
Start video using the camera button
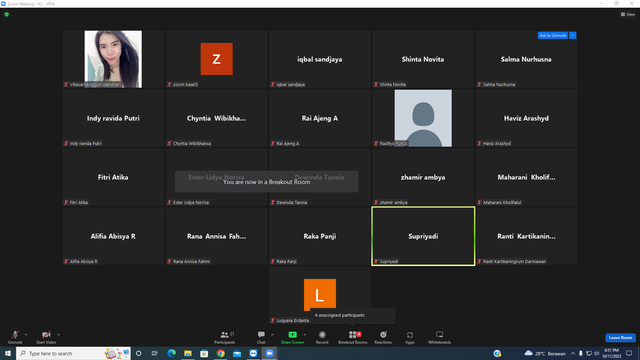pyautogui.click(x=46, y=337)
